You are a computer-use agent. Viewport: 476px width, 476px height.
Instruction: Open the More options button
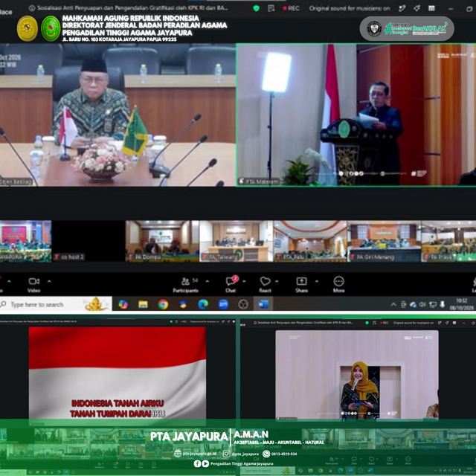[x=339, y=285]
